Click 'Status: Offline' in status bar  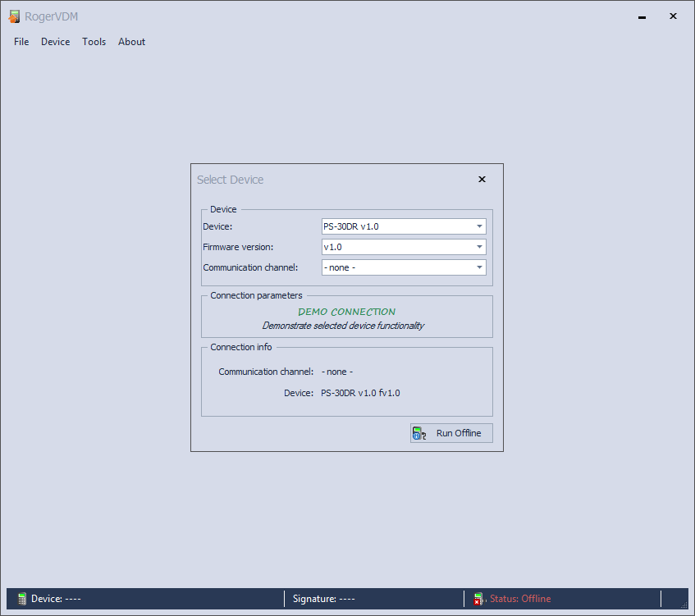pyautogui.click(x=520, y=599)
